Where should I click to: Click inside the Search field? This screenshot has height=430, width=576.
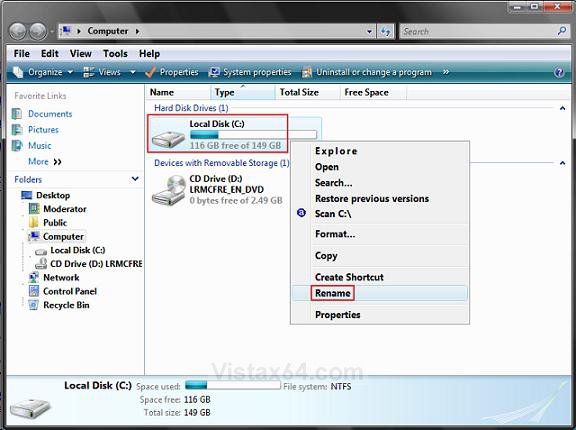[x=478, y=32]
